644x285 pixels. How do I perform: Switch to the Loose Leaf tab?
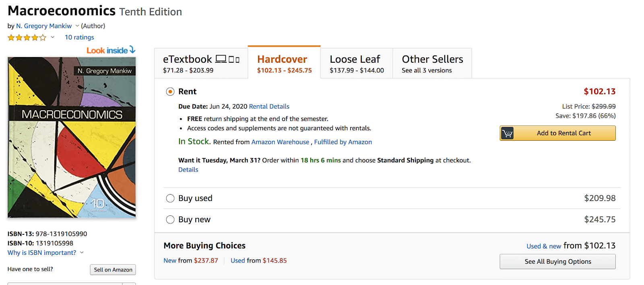(x=357, y=64)
